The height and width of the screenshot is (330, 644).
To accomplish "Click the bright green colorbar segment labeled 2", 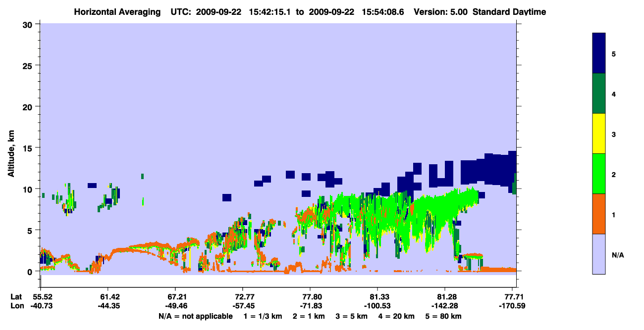I will coord(599,174).
